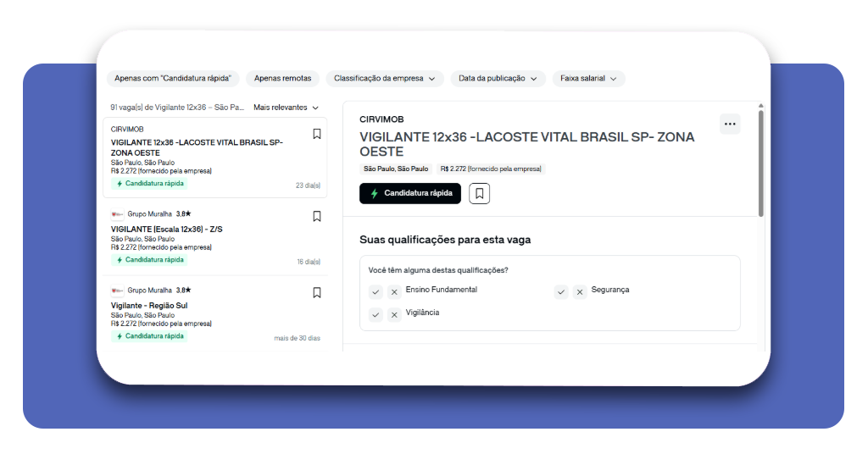Click the "mais de 30 dias" posting age
868x454 pixels.
297,338
